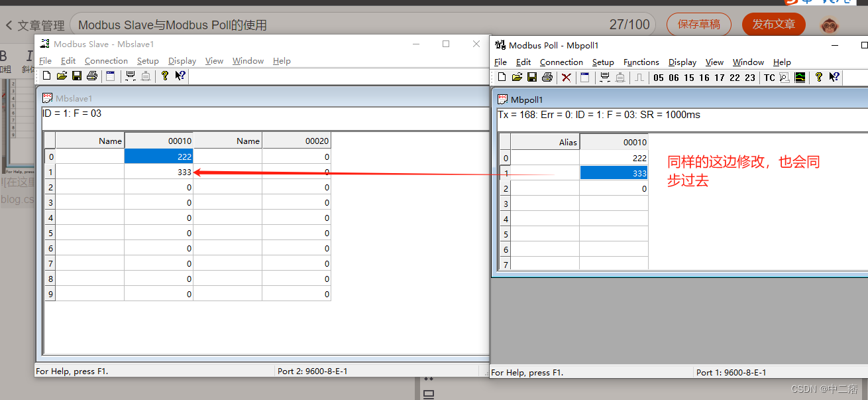Go back via 文章管理 link
This screenshot has height=400, width=868.
pos(34,25)
